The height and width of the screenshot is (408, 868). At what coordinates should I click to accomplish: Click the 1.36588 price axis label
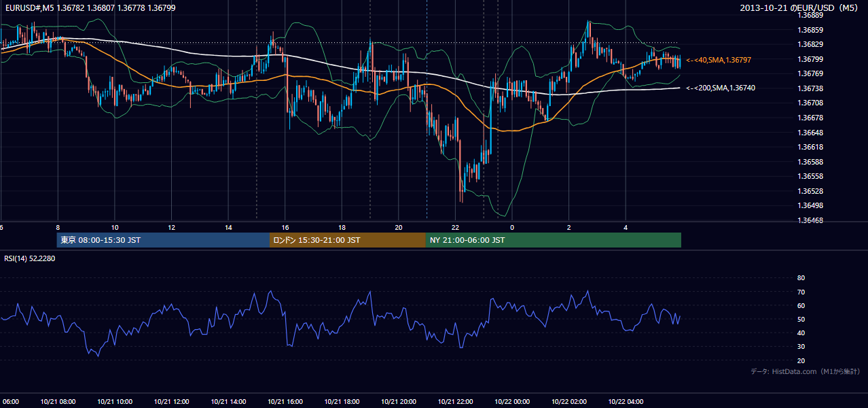pos(811,162)
